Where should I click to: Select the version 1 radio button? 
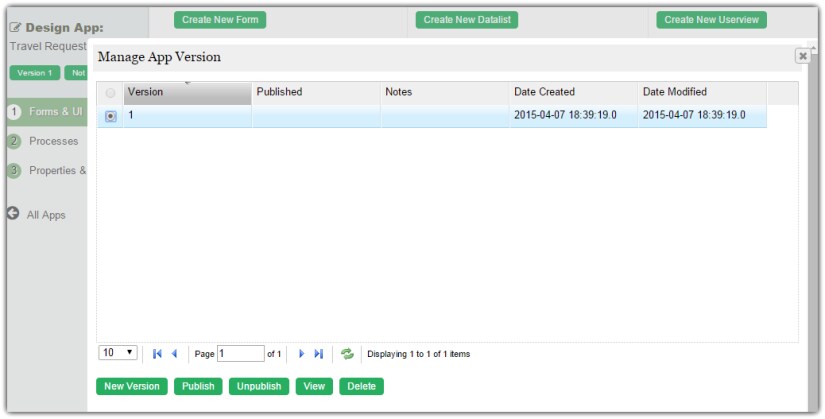[x=110, y=116]
